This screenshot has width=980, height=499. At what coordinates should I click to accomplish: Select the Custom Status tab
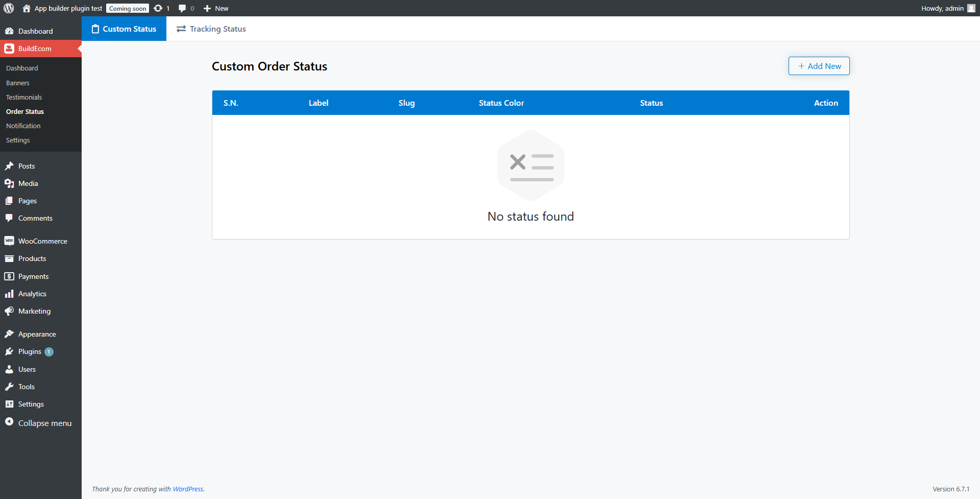click(x=124, y=29)
